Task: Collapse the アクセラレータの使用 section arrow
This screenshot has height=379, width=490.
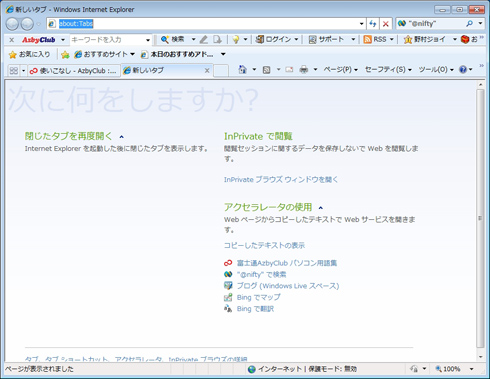Action: coord(321,208)
